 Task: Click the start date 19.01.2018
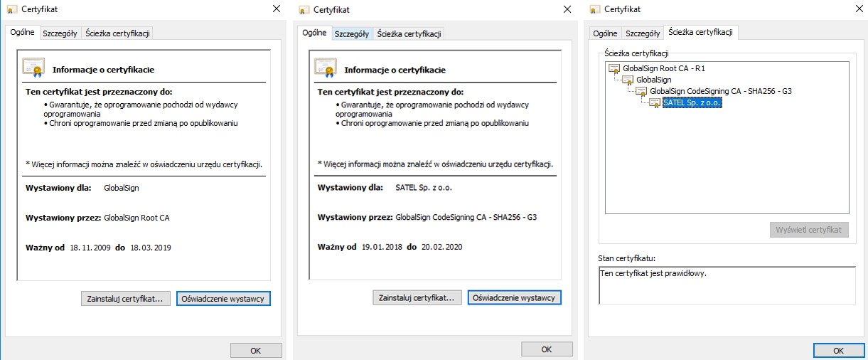(382, 247)
